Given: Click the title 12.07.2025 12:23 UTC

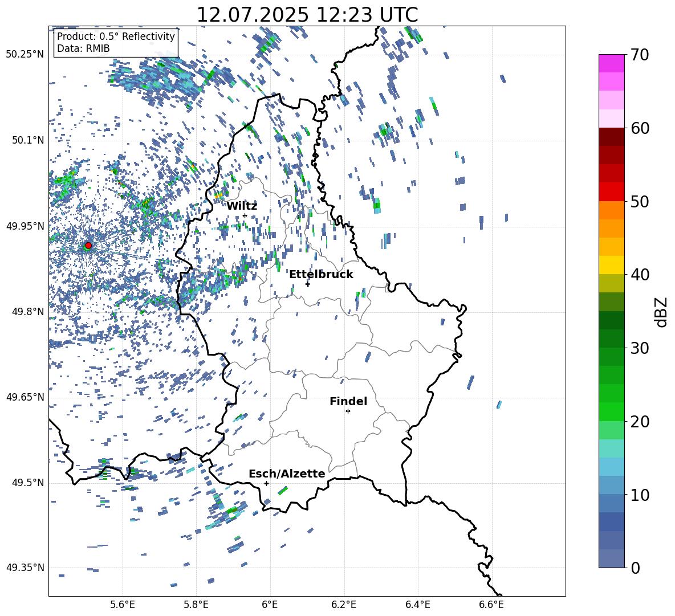Looking at the screenshot, I should click(x=307, y=15).
